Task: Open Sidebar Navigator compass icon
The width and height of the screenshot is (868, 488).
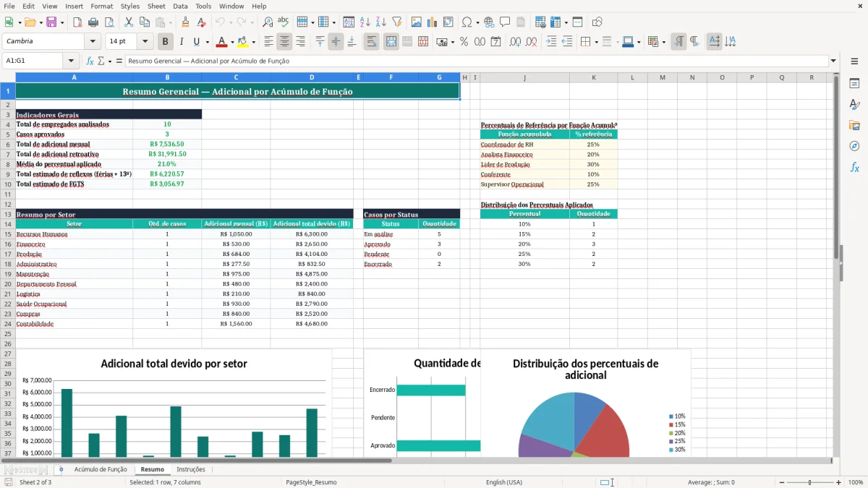Action: pyautogui.click(x=854, y=146)
